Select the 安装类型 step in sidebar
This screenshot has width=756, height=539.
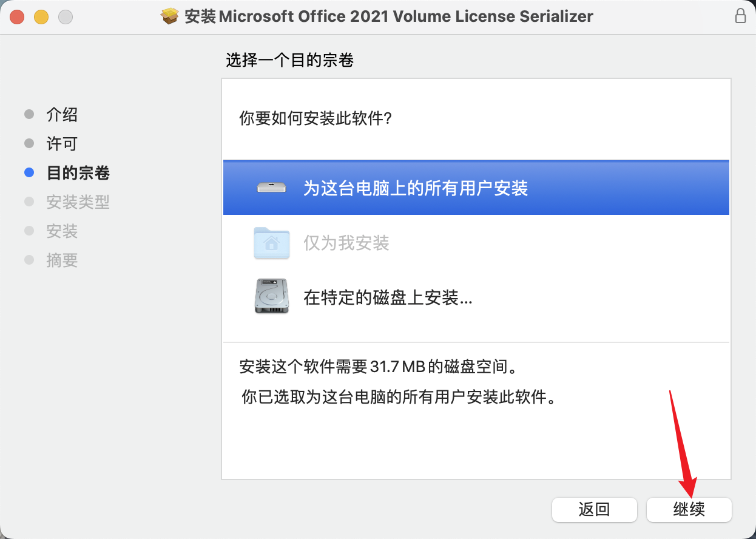click(x=78, y=202)
